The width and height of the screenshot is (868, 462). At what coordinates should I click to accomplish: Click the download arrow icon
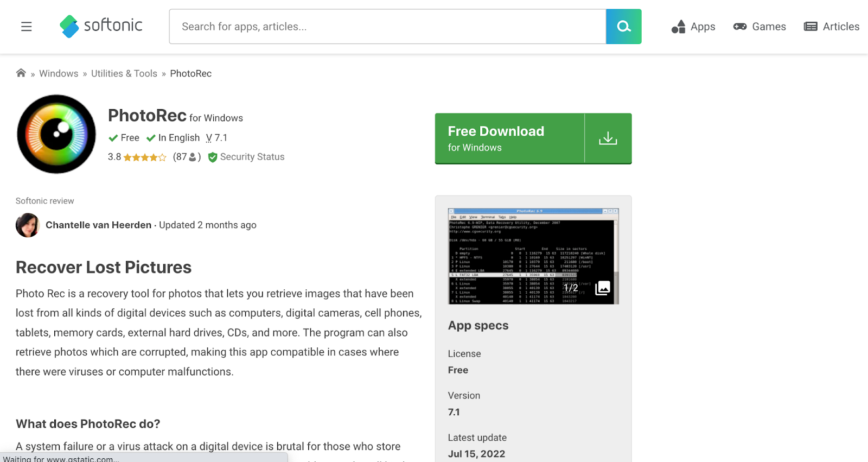608,138
